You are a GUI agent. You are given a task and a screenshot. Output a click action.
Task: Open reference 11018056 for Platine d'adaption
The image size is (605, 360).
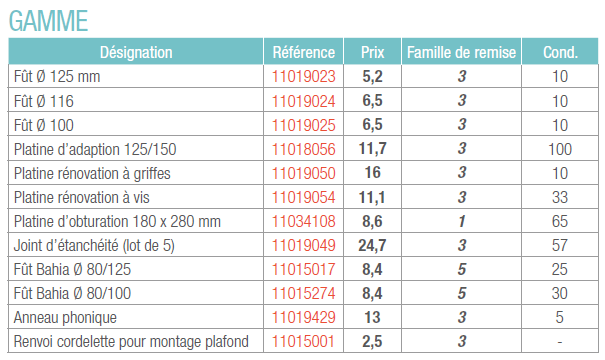[x=304, y=149]
